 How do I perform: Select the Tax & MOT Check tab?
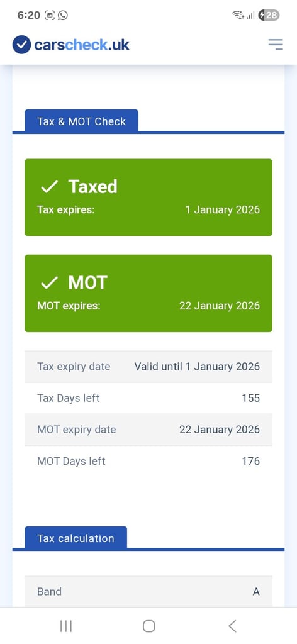[81, 121]
